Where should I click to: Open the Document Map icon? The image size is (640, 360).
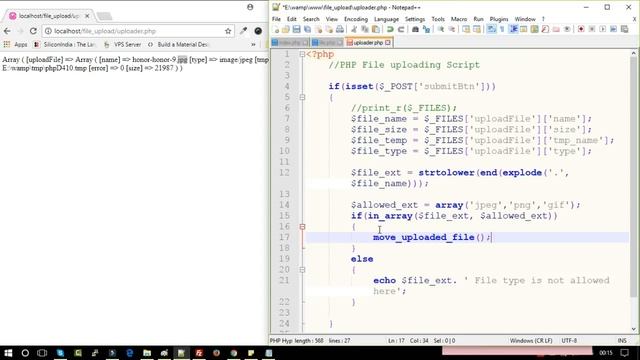pyautogui.click(x=534, y=29)
